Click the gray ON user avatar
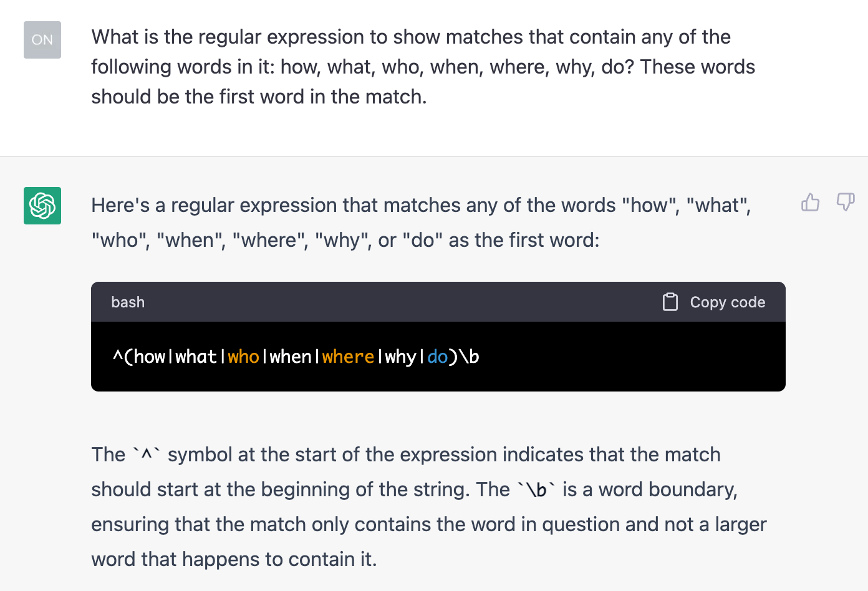This screenshot has height=591, width=868. 42,40
